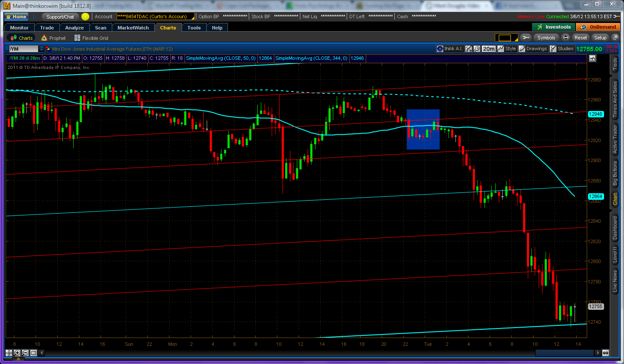624x364 pixels.
Task: Click the /YM 20 d 20m label
Action: pyautogui.click(x=25, y=58)
